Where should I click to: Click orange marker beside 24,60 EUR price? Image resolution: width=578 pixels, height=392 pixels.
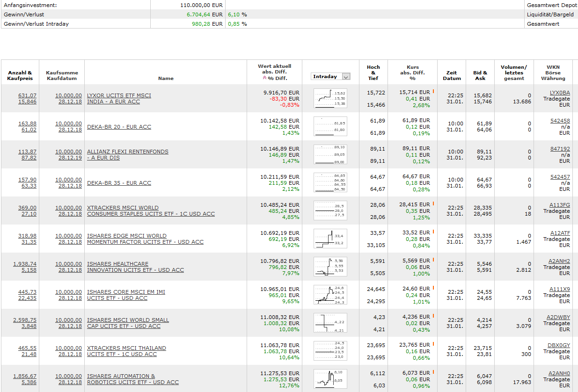(x=433, y=288)
